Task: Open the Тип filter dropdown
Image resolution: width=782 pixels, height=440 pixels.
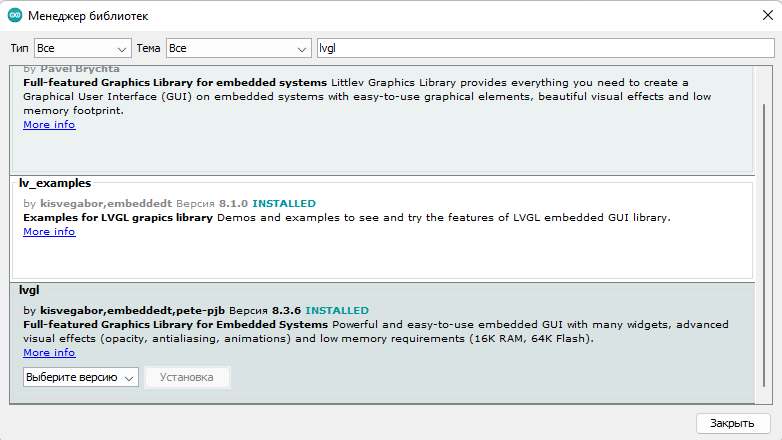Action: [x=83, y=48]
